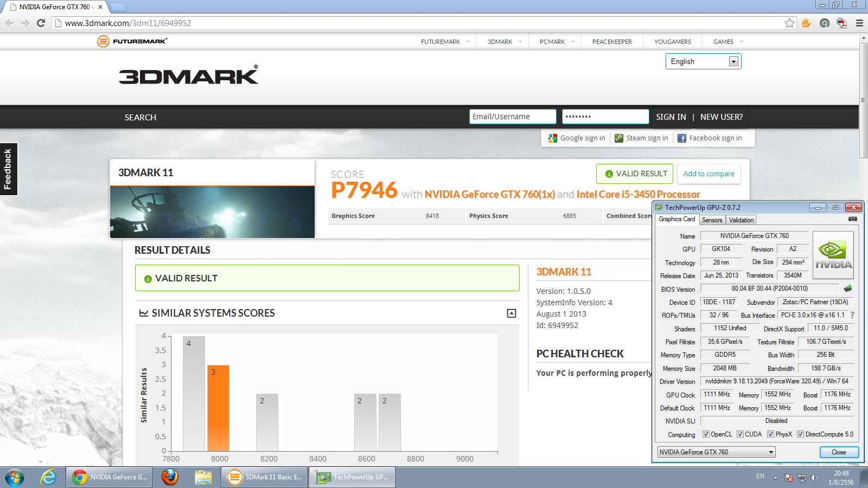The width and height of the screenshot is (868, 488).
Task: Click the Driver Version field in GPU-Z
Action: pos(777,381)
